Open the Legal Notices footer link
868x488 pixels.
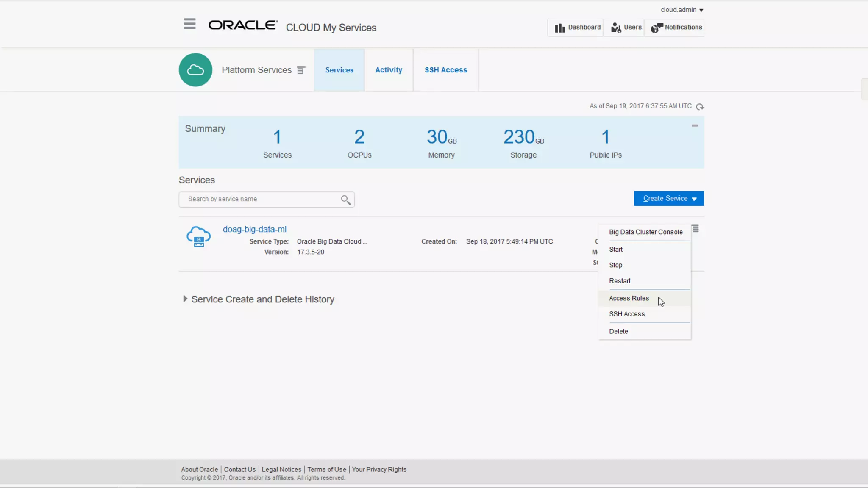point(281,469)
